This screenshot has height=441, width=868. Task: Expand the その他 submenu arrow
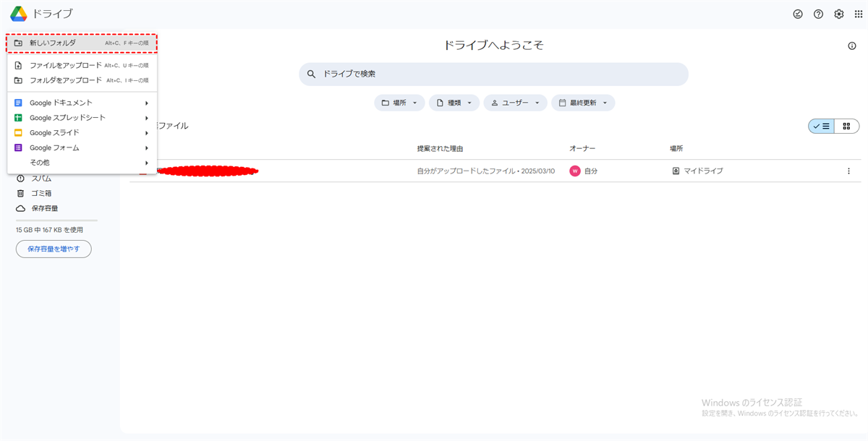(146, 163)
